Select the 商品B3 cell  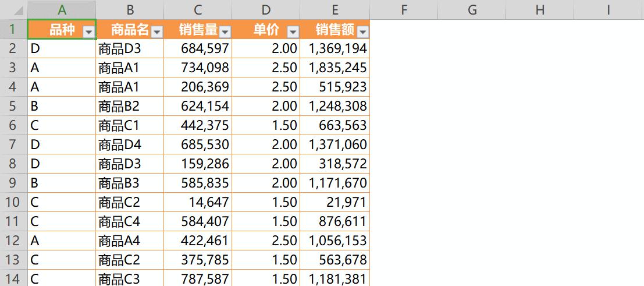click(130, 183)
